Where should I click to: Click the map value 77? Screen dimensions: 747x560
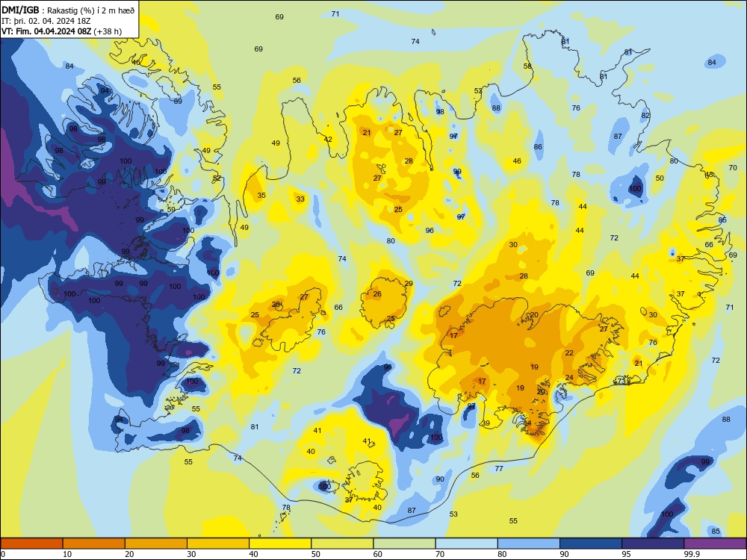tap(499, 469)
